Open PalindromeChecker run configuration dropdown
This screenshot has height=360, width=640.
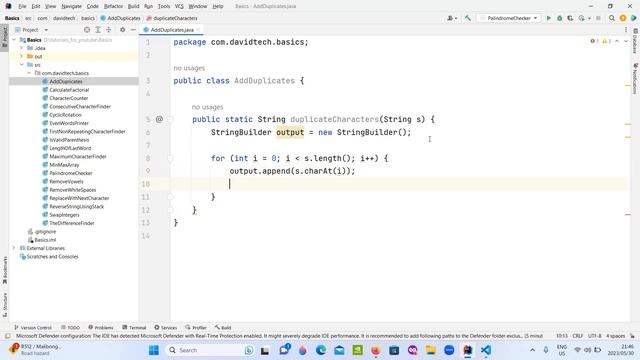[509, 18]
